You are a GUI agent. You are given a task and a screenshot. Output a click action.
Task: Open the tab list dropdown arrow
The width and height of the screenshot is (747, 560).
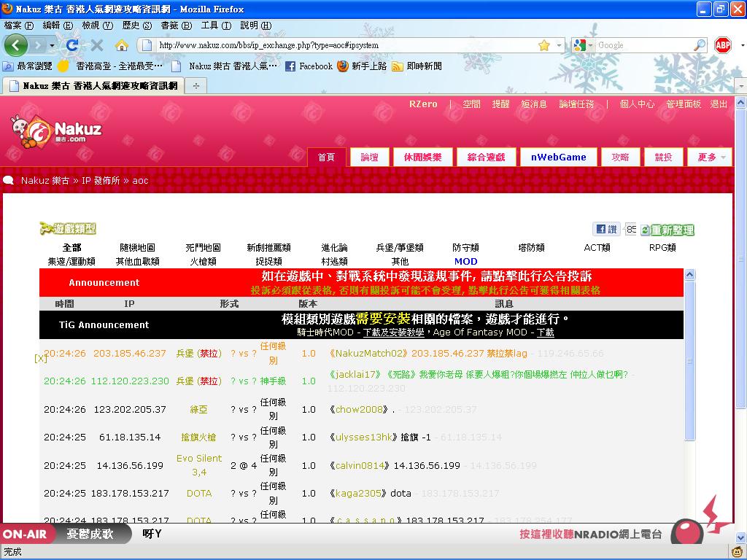741,86
